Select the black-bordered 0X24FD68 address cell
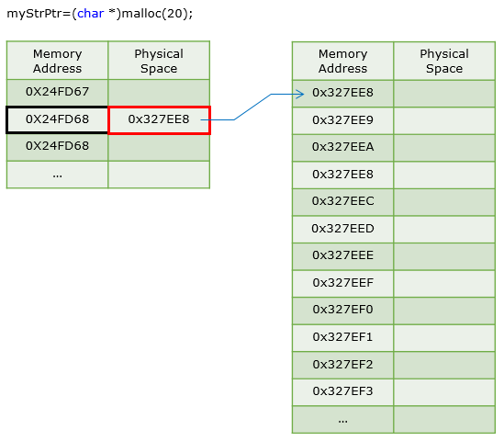The image size is (504, 441). tap(57, 119)
